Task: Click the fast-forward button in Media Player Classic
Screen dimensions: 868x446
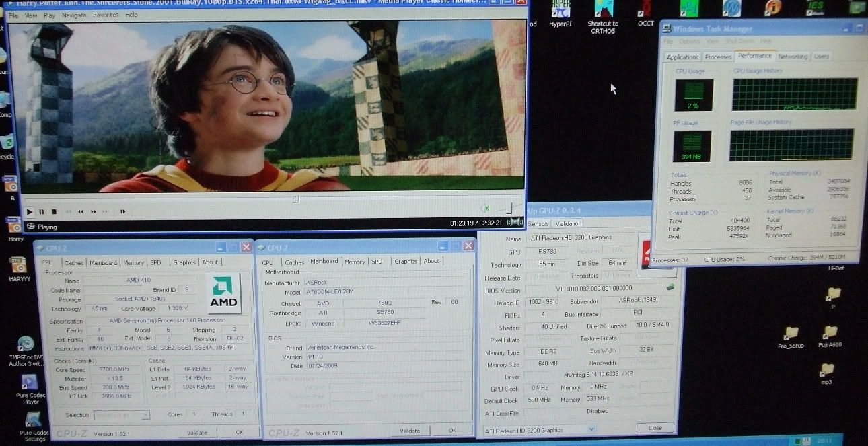Action: click(94, 211)
